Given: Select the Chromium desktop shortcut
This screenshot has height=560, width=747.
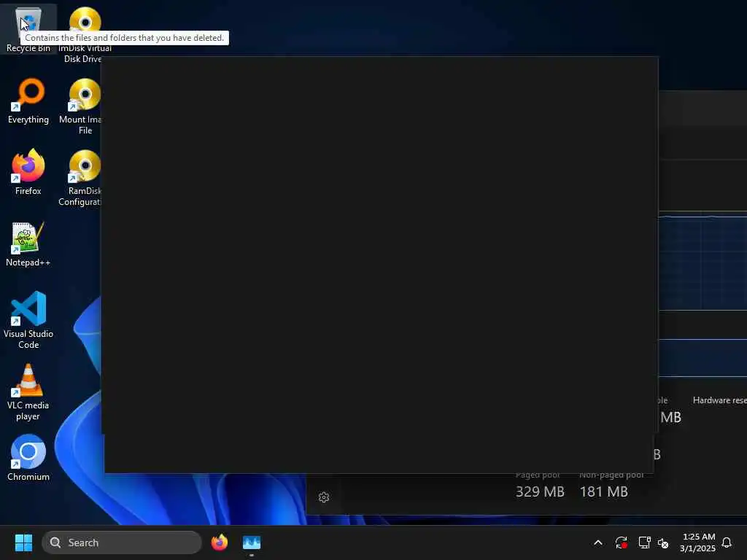Looking at the screenshot, I should click(x=28, y=458).
